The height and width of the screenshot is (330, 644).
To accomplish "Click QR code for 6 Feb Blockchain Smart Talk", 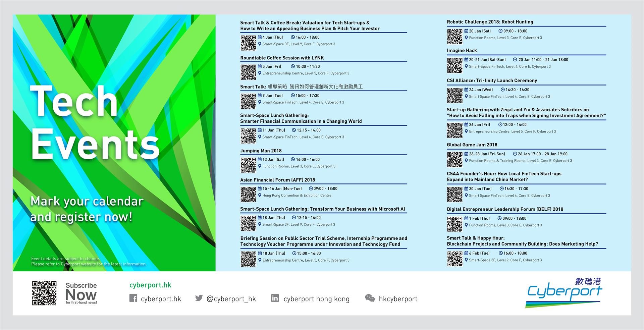I will click(455, 259).
